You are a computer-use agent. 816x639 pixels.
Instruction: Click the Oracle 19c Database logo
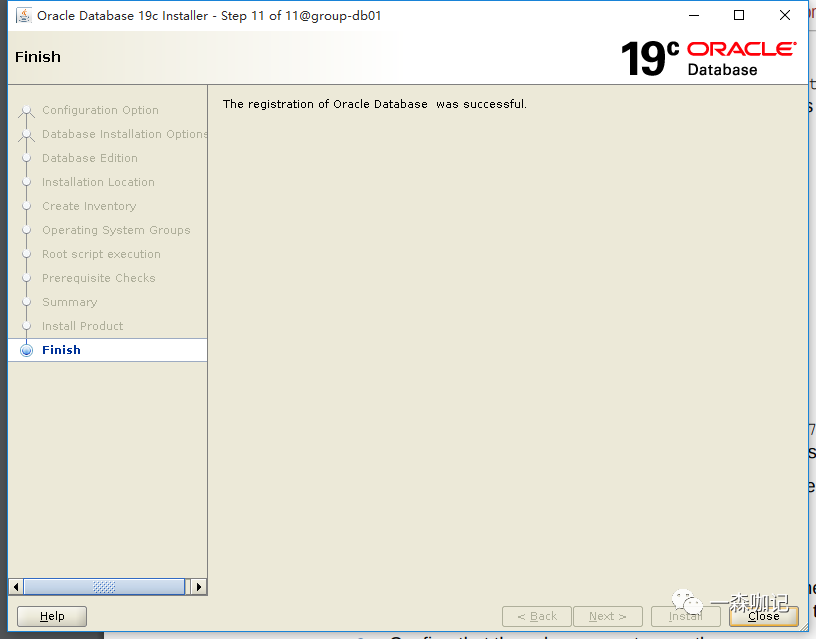click(708, 58)
